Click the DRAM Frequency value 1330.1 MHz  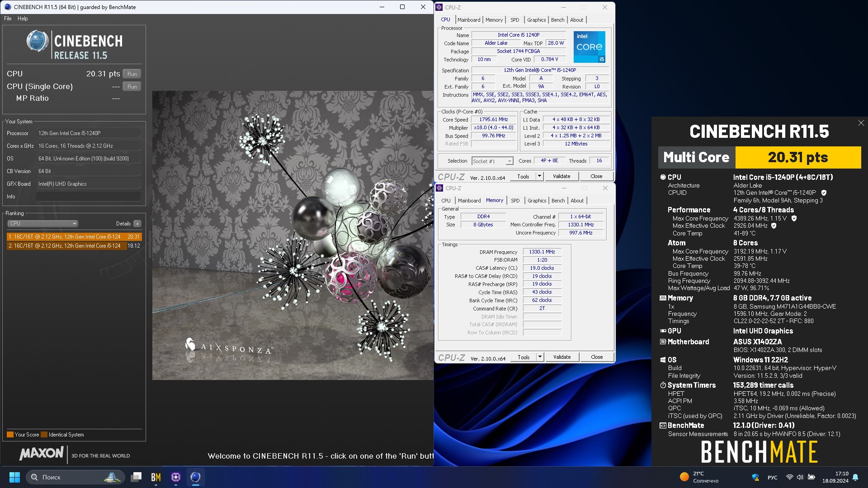coord(542,252)
